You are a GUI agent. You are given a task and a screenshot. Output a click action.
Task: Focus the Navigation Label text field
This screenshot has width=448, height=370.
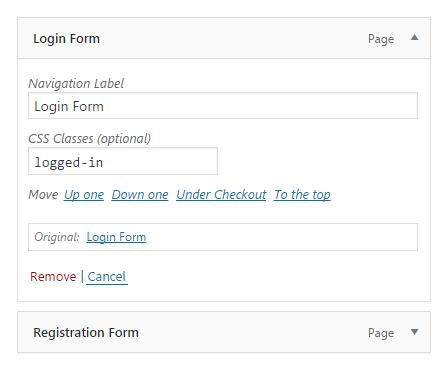point(223,106)
